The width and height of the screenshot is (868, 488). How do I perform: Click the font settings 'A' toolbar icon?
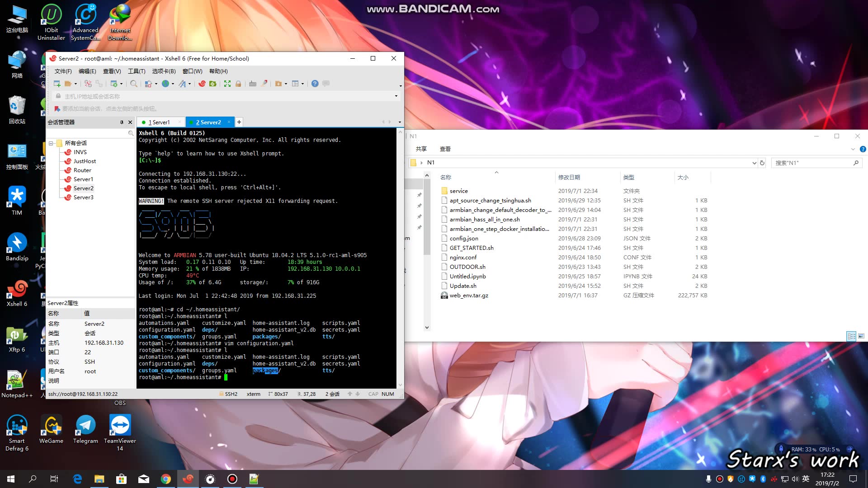[183, 84]
